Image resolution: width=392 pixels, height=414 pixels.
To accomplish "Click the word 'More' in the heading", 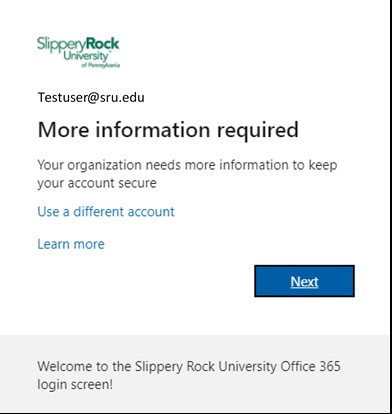I will pos(63,130).
